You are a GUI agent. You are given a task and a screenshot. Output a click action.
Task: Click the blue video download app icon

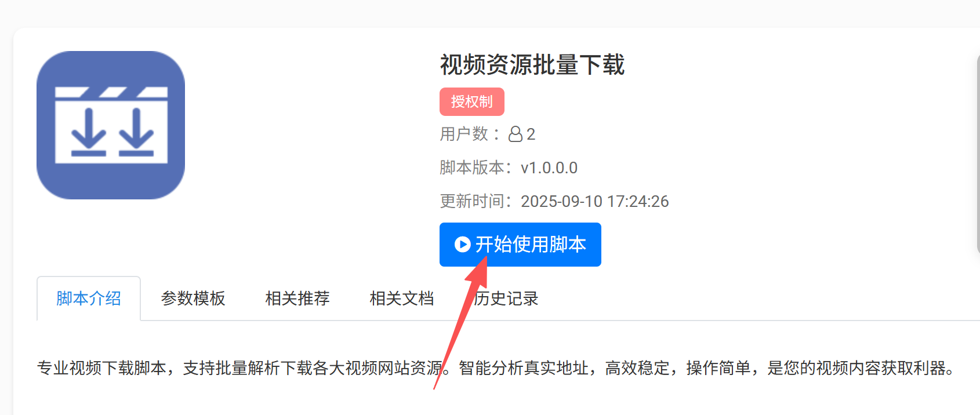point(111,125)
